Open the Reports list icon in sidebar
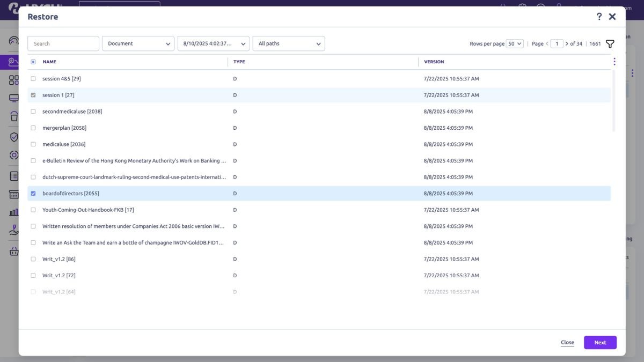Image resolution: width=644 pixels, height=362 pixels. (13, 175)
